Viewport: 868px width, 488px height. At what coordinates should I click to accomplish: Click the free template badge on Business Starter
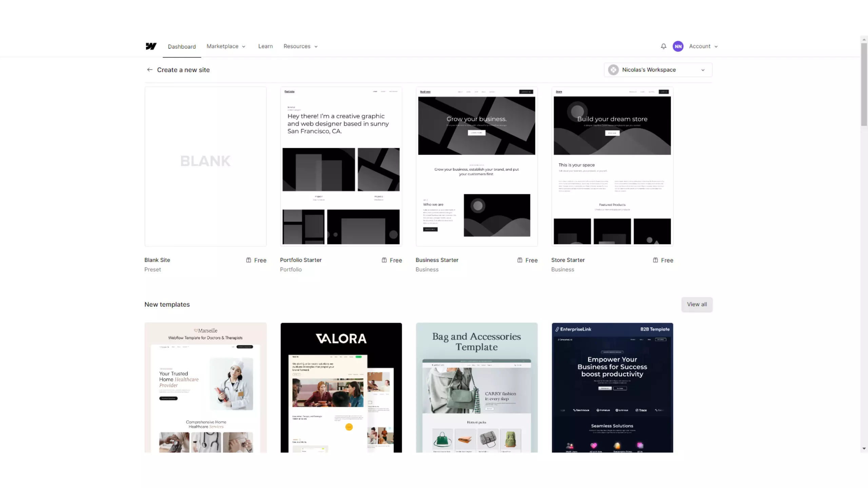click(x=528, y=260)
